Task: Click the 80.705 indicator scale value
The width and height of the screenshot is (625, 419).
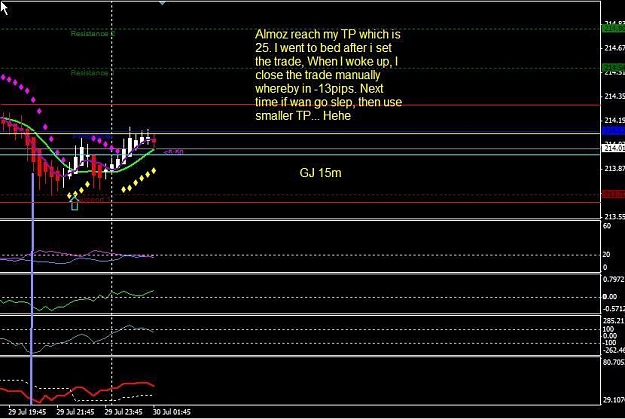Action: pos(614,362)
